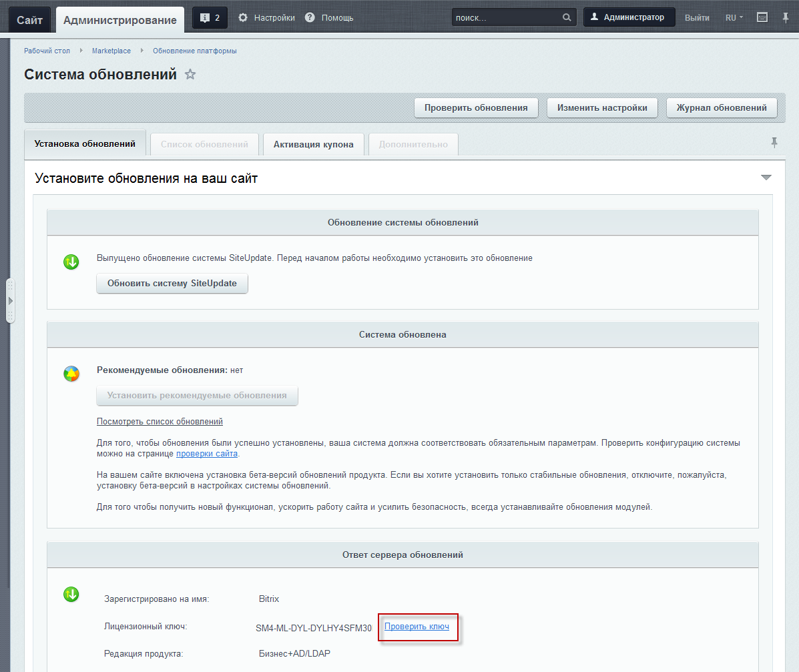Open Настройки via the gear icon
The width and height of the screenshot is (799, 672).
(243, 18)
